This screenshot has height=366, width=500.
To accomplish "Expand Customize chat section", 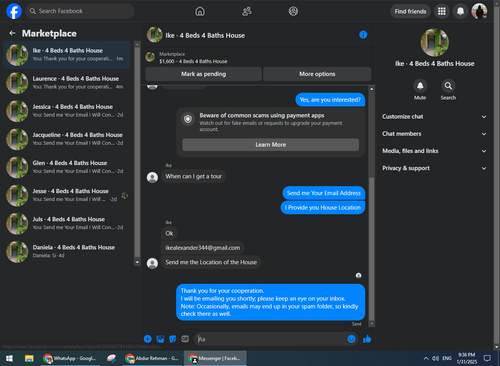I will (434, 117).
